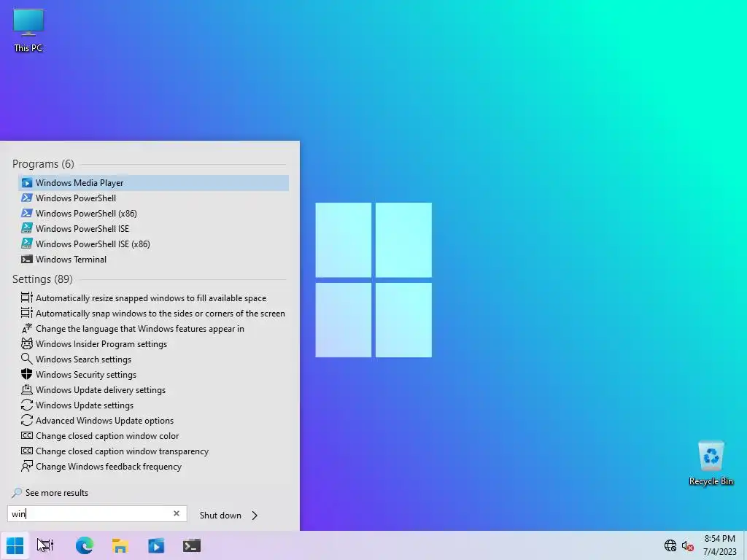Click refresh icon for Advanced Windows Update options
This screenshot has width=747, height=560.
coord(27,421)
